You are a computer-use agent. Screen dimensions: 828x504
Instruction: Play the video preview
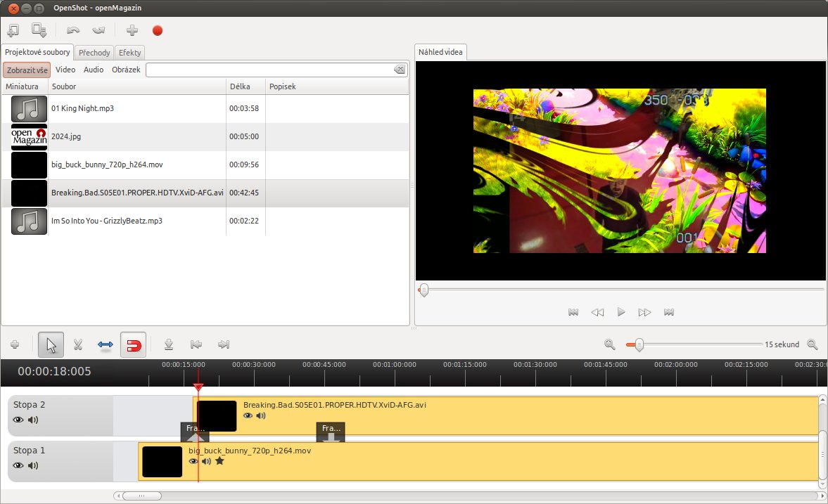tap(621, 312)
